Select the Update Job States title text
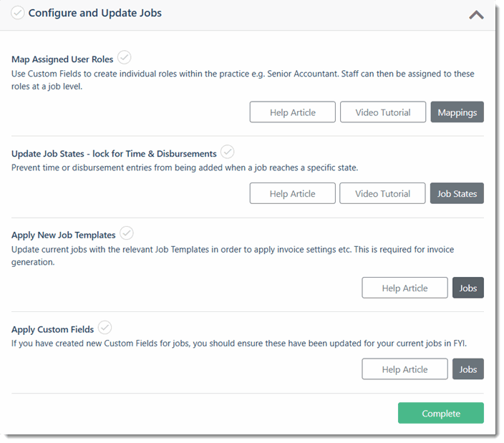 [114, 154]
